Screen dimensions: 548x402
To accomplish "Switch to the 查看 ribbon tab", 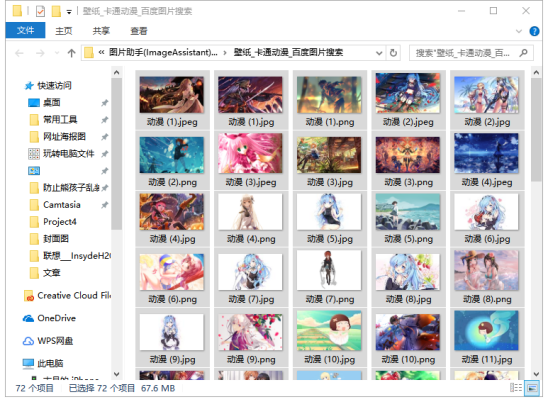I will click(138, 31).
